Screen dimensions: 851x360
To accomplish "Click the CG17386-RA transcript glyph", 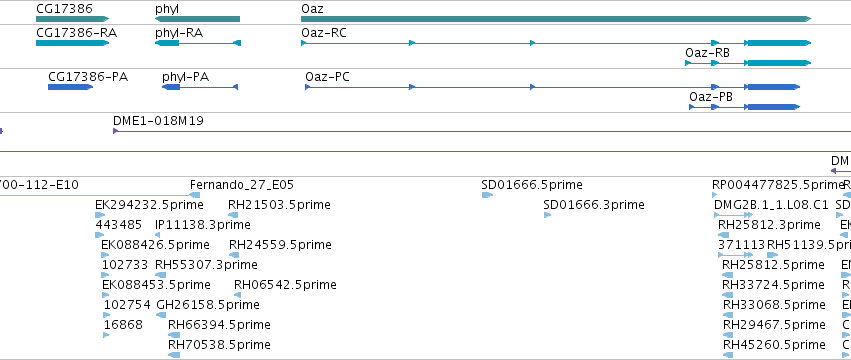I will click(73, 43).
